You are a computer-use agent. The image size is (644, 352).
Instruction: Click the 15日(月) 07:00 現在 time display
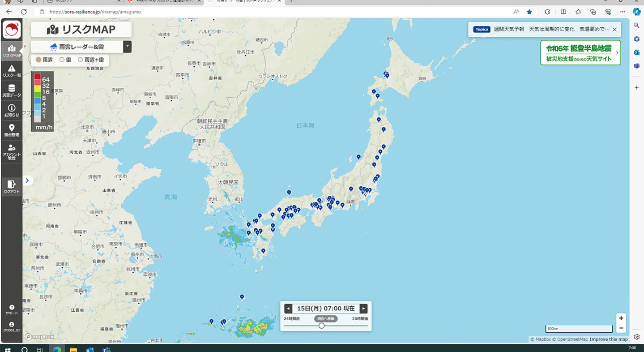[x=326, y=309]
